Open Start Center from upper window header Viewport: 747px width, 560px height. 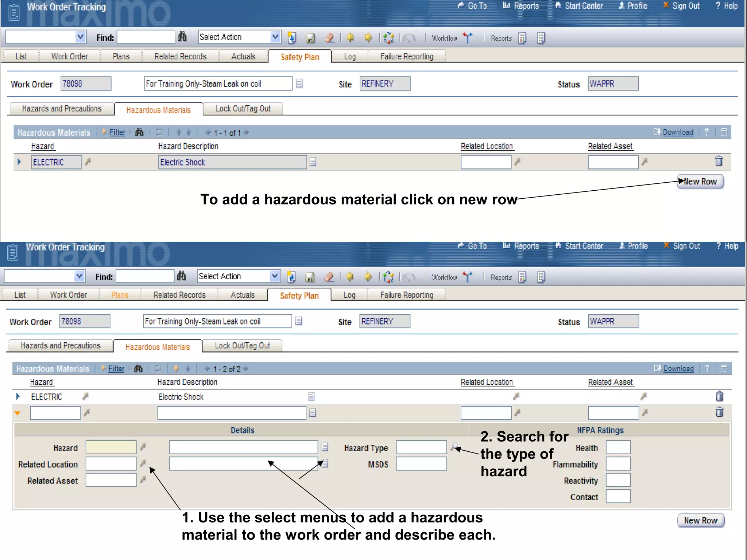pyautogui.click(x=579, y=5)
